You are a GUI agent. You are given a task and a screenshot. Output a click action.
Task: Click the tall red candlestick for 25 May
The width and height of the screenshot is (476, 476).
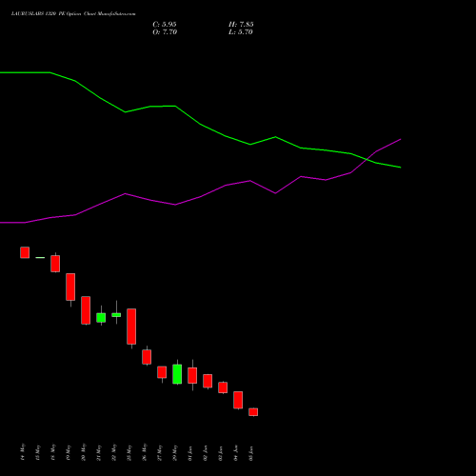click(131, 327)
